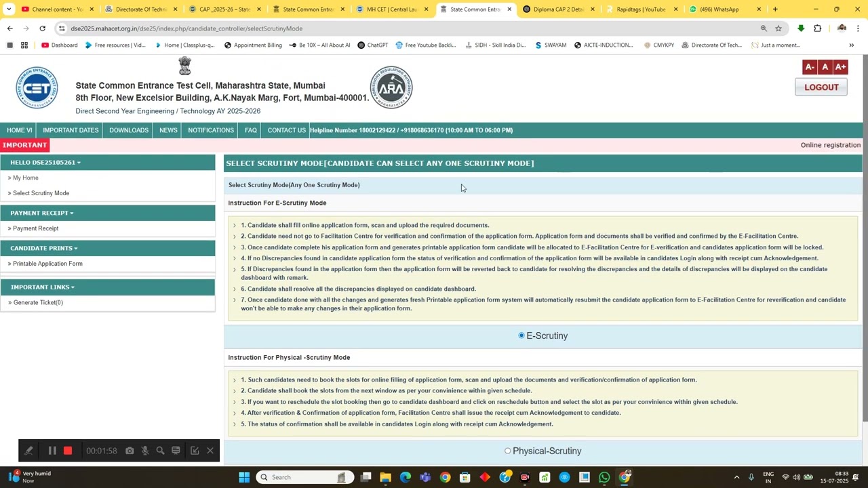Open the volume control in system tray
Screen dimensions: 868x488
point(796,477)
